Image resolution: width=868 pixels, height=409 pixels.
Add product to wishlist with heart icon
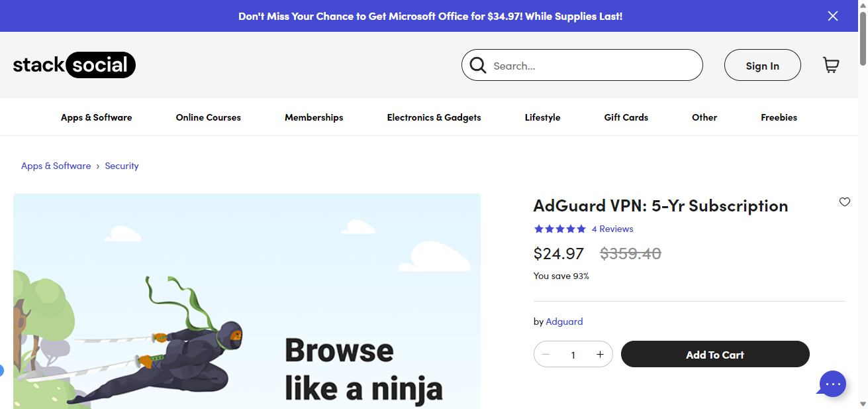click(x=844, y=202)
